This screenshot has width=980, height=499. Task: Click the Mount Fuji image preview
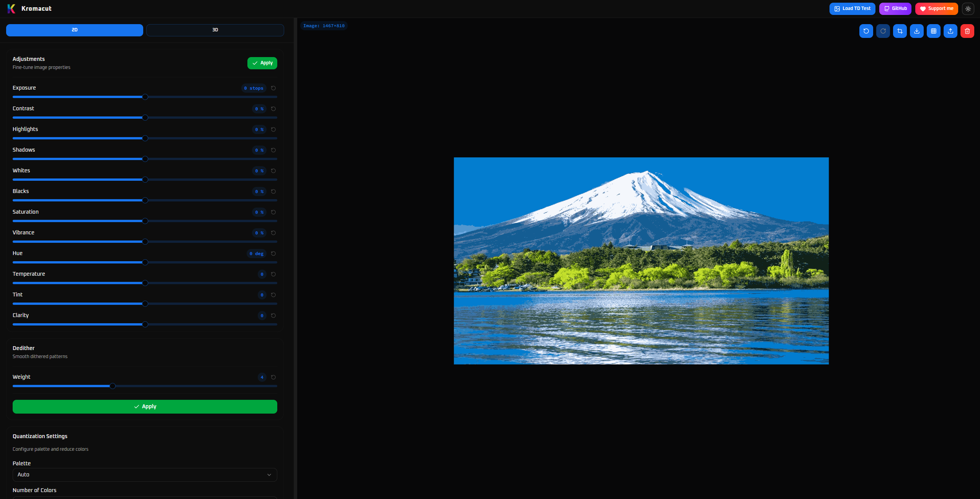click(641, 260)
